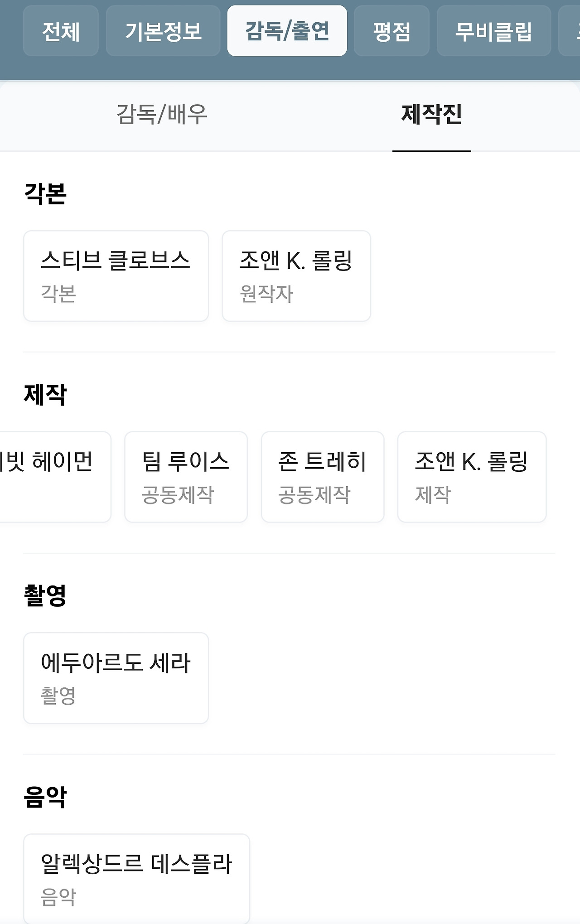The image size is (580, 924).
Task: Click the 촬영 section heading
Action: click(45, 595)
